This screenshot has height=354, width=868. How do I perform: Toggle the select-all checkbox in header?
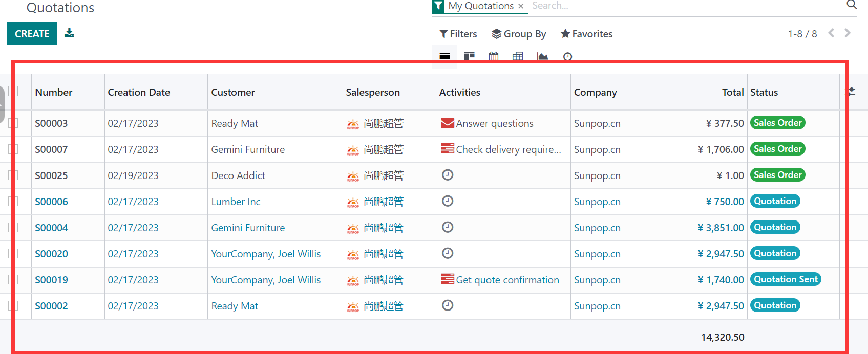click(13, 91)
